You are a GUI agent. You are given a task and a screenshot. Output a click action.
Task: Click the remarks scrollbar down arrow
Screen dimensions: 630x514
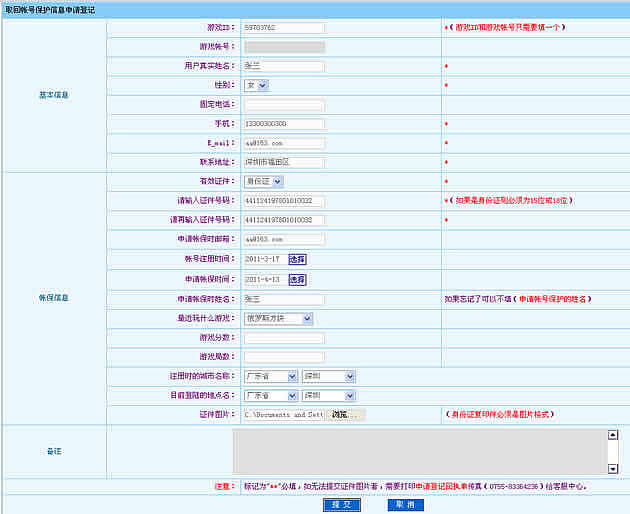pos(613,469)
